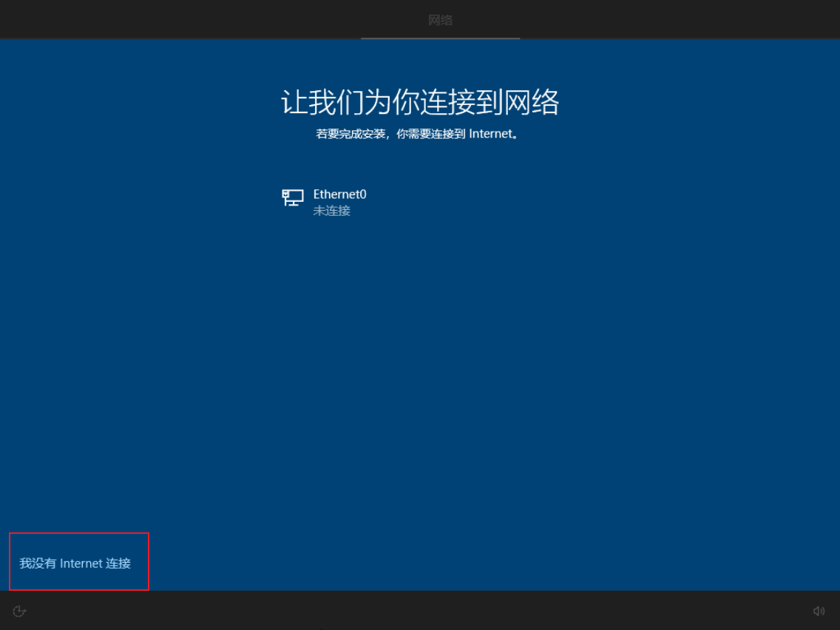Click the 让我们为你连接到网络 heading
Image resolution: width=840 pixels, height=630 pixels.
pos(420,102)
